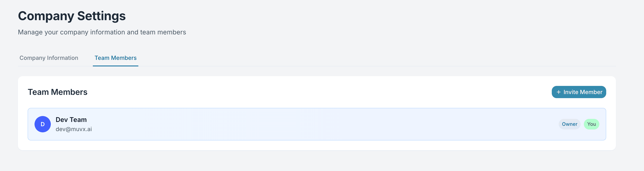Viewport: 644px width, 171px height.
Task: Click the dev@muvx.ai email address
Action: point(74,129)
